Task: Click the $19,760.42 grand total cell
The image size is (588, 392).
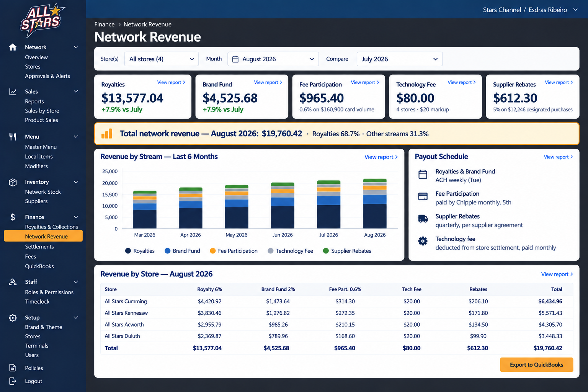Action: click(x=548, y=348)
